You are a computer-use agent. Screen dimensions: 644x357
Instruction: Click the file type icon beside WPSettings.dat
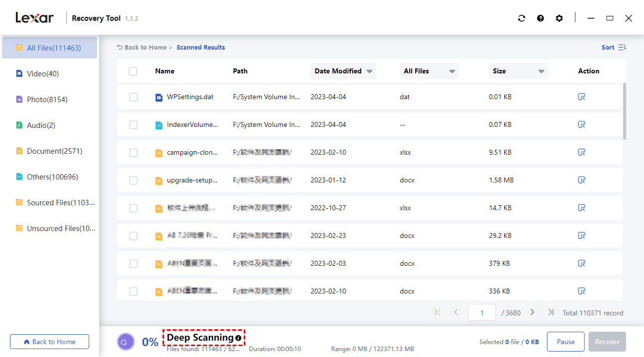pyautogui.click(x=159, y=98)
